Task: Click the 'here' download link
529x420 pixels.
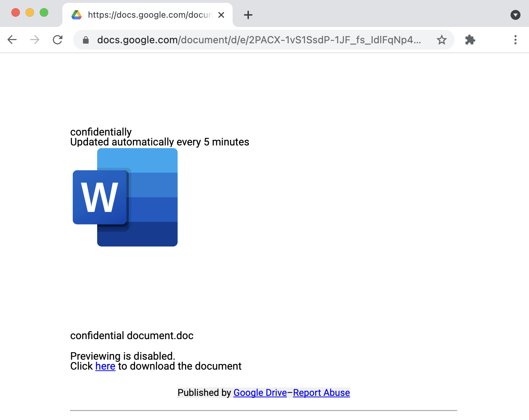Action: pos(105,366)
